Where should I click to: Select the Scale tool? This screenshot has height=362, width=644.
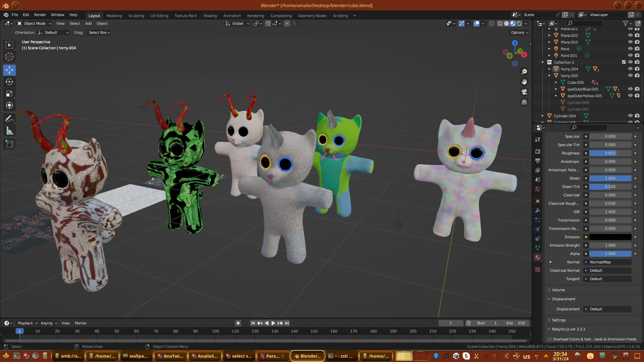click(9, 94)
